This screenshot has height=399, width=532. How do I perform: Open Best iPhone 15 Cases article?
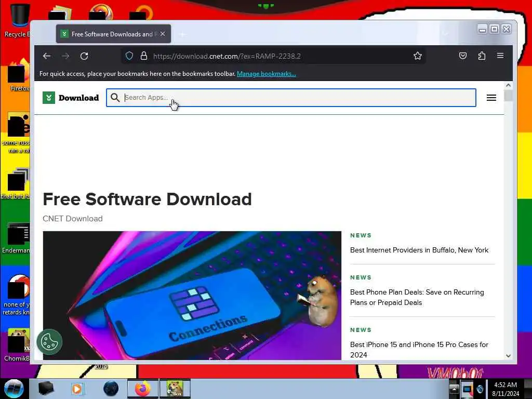[x=419, y=350]
